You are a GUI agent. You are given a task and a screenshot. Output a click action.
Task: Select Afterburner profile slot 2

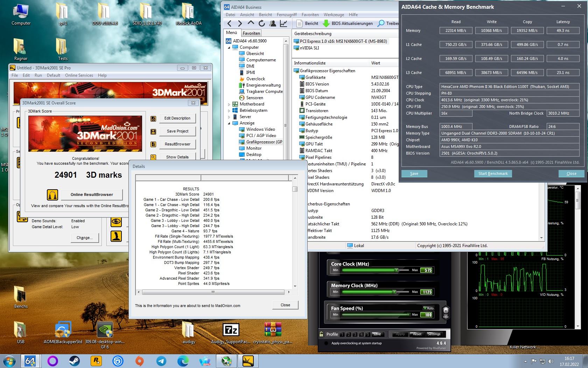pyautogui.click(x=349, y=334)
